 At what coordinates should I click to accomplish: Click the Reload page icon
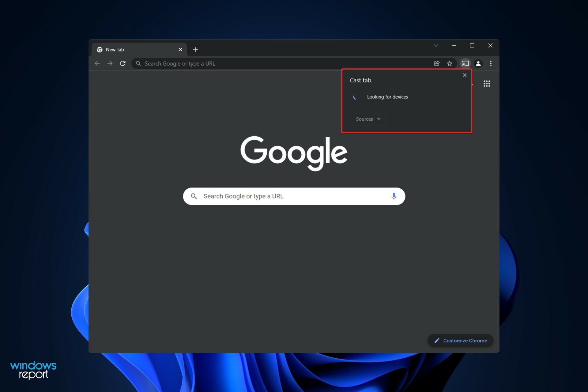(x=123, y=63)
